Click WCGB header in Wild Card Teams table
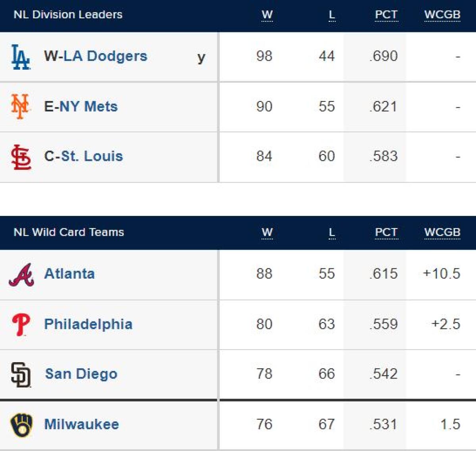The width and height of the screenshot is (476, 451). coord(442,232)
